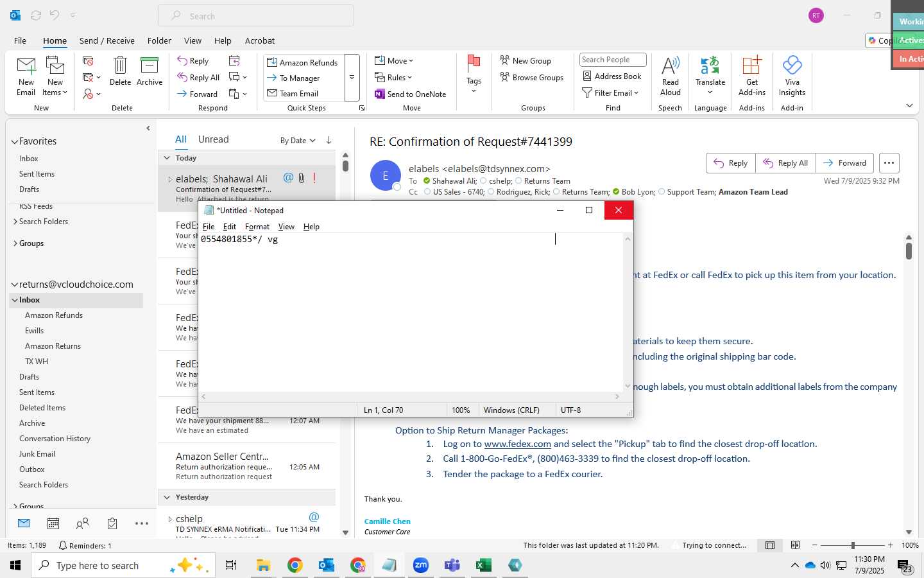Collapse the Today message group
Image resolution: width=924 pixels, height=578 pixels.
point(167,158)
